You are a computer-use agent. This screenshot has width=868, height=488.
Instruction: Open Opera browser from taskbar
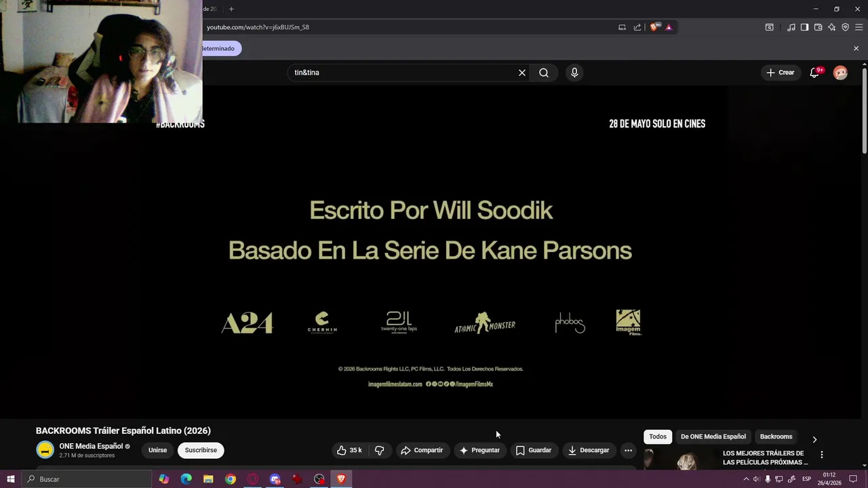click(x=253, y=479)
